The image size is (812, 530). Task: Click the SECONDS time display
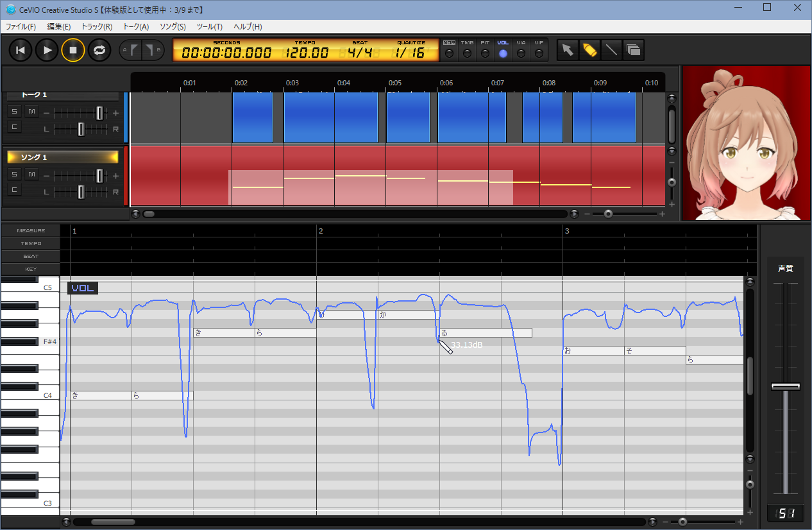226,53
